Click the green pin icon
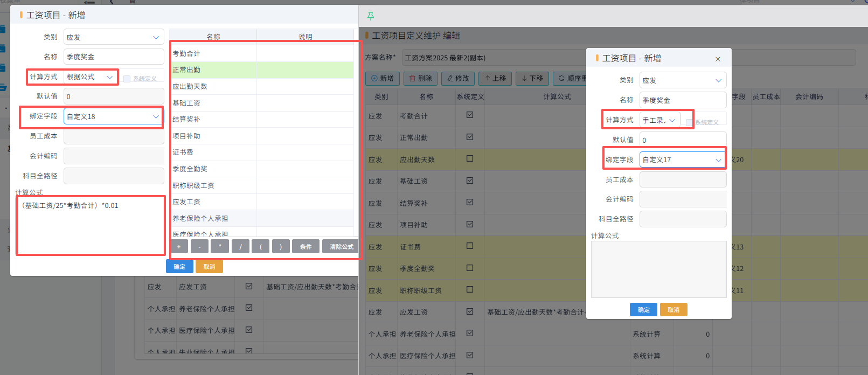This screenshot has width=868, height=375. pos(370,16)
